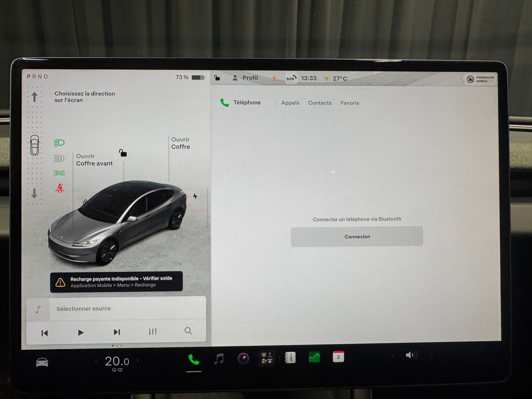Tap the warning triangle icon
This screenshot has height=399, width=532.
pos(60,282)
